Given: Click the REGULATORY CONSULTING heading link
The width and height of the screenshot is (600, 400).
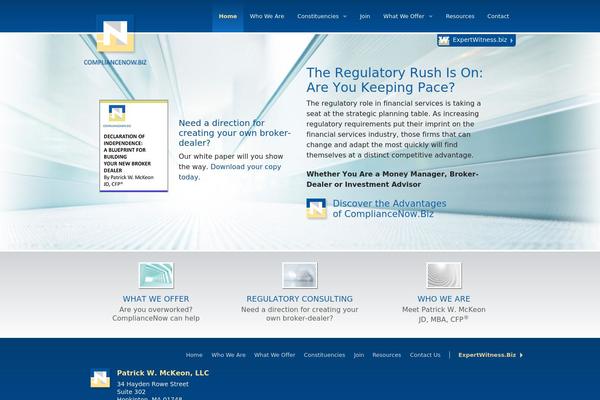Looking at the screenshot, I should pos(300,299).
